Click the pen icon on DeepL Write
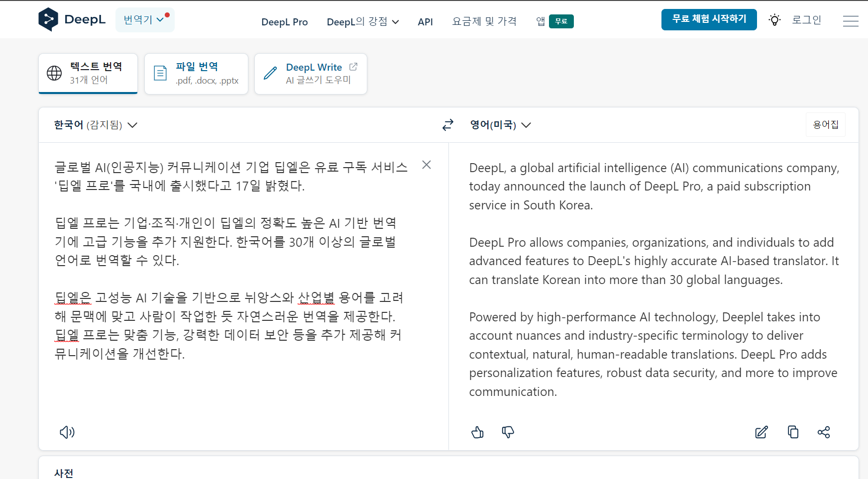Screen dimensions: 868x479 [270, 73]
